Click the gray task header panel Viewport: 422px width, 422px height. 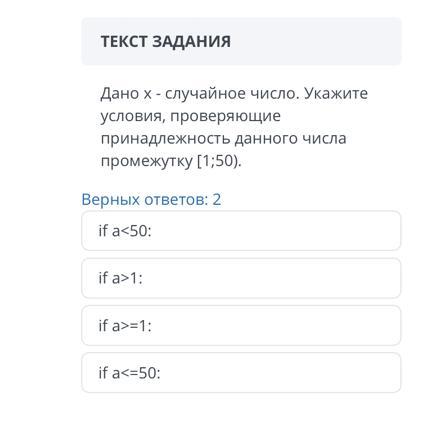coord(241,41)
